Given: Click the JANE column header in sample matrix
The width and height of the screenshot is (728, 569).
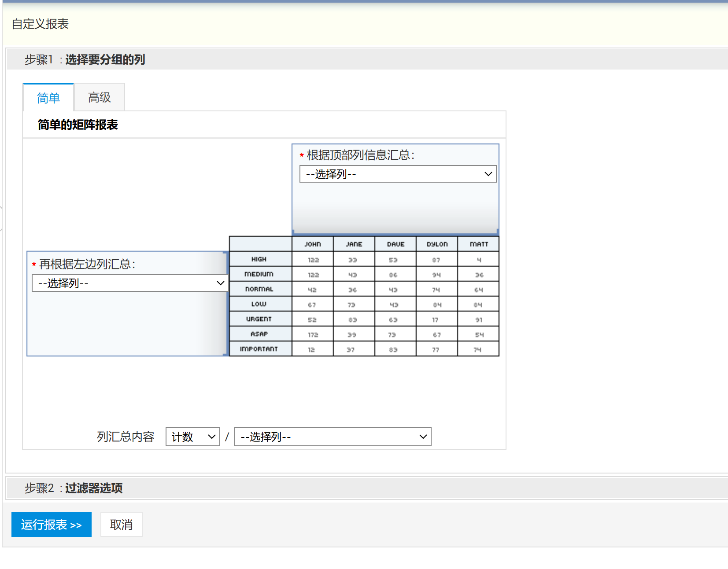Looking at the screenshot, I should point(354,244).
